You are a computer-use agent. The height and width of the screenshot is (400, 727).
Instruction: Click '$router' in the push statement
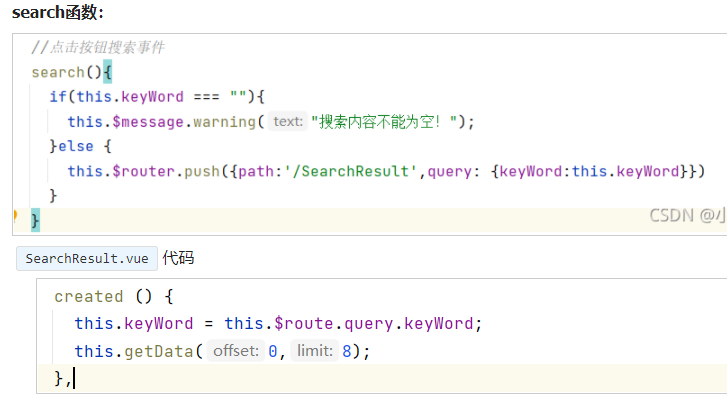pos(143,171)
